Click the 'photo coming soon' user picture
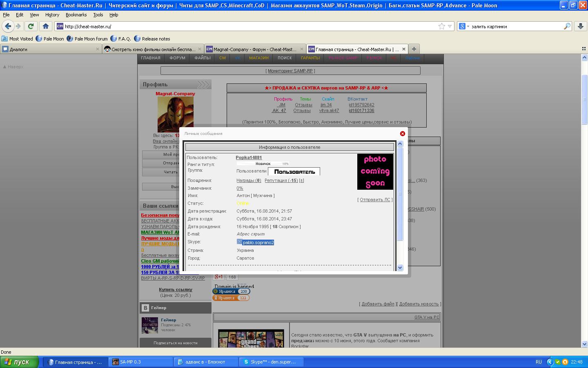This screenshot has height=368, width=588. [375, 172]
